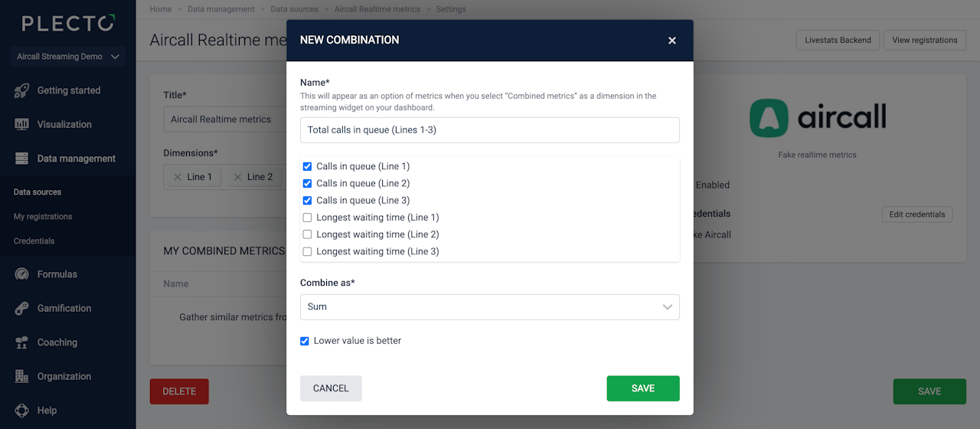Viewport: 980px width, 429px height.
Task: Go to My registrations in sidebar
Action: pyautogui.click(x=43, y=217)
